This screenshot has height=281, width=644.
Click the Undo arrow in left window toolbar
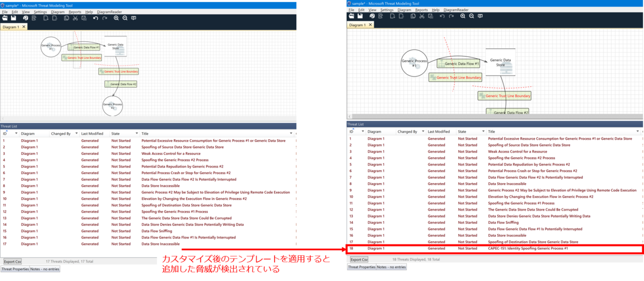[x=96, y=18]
